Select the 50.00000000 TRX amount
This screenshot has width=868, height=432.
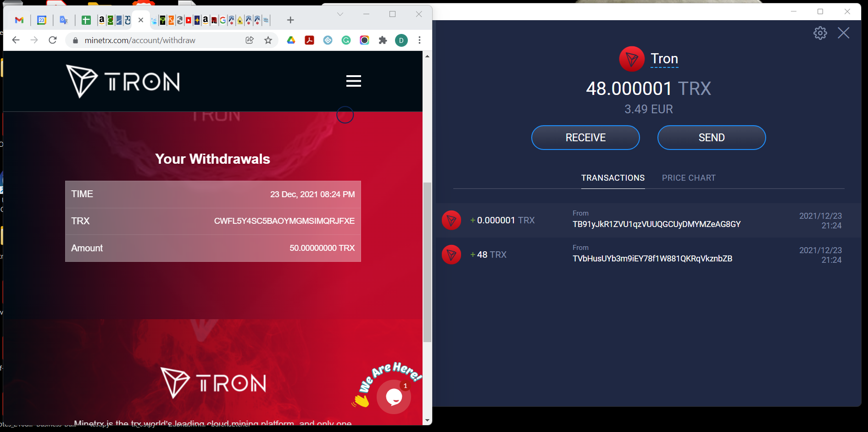coord(322,248)
